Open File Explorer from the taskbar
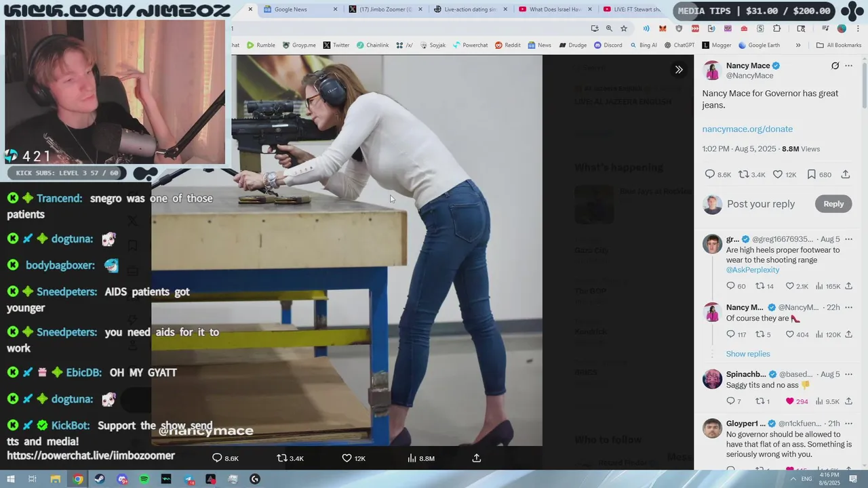The height and width of the screenshot is (488, 868). (x=56, y=479)
